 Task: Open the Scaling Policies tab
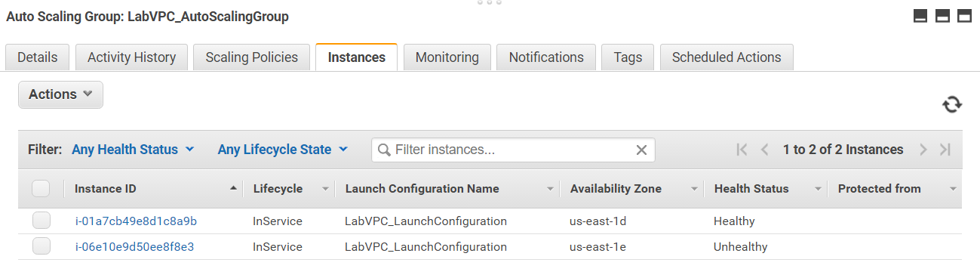coord(252,57)
